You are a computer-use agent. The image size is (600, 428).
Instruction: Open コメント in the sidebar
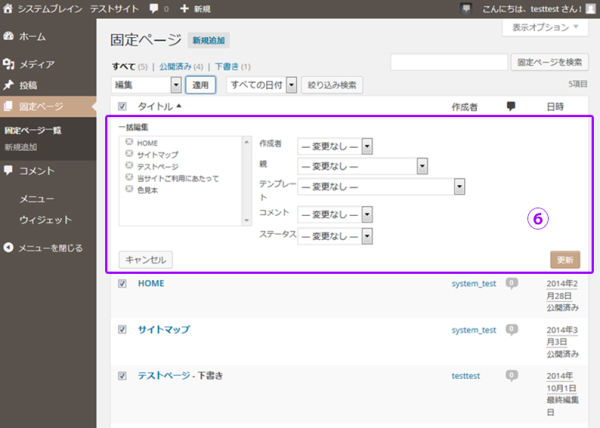(36, 170)
